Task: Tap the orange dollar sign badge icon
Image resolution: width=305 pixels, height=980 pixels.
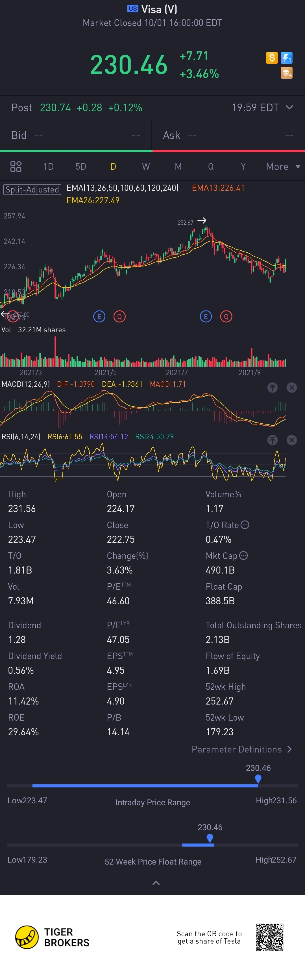Action: pos(271,58)
